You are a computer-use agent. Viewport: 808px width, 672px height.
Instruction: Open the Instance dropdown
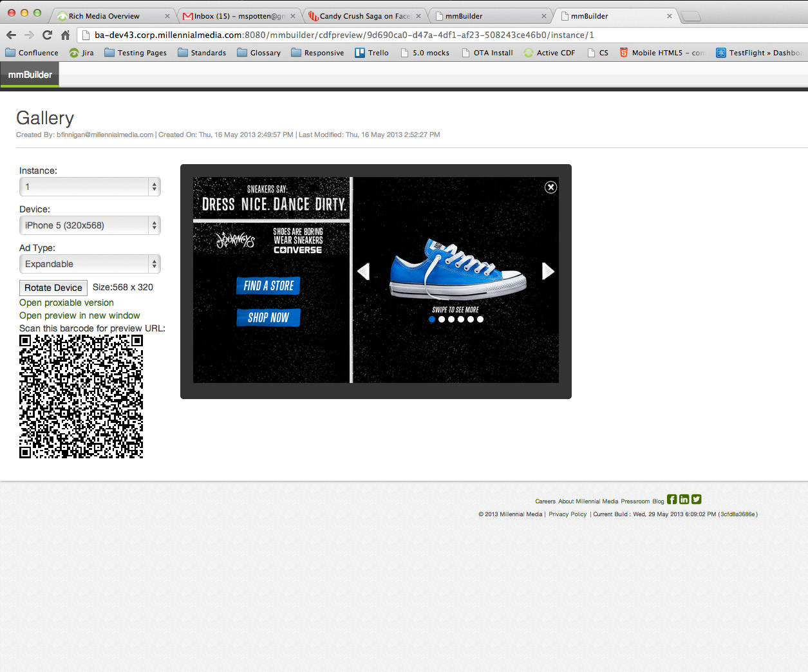coord(89,187)
